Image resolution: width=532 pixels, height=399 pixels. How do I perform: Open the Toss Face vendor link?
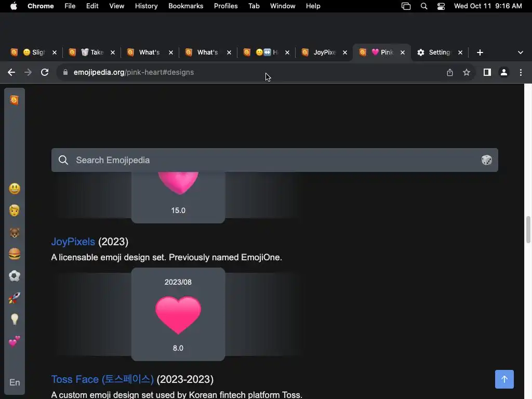pos(102,379)
